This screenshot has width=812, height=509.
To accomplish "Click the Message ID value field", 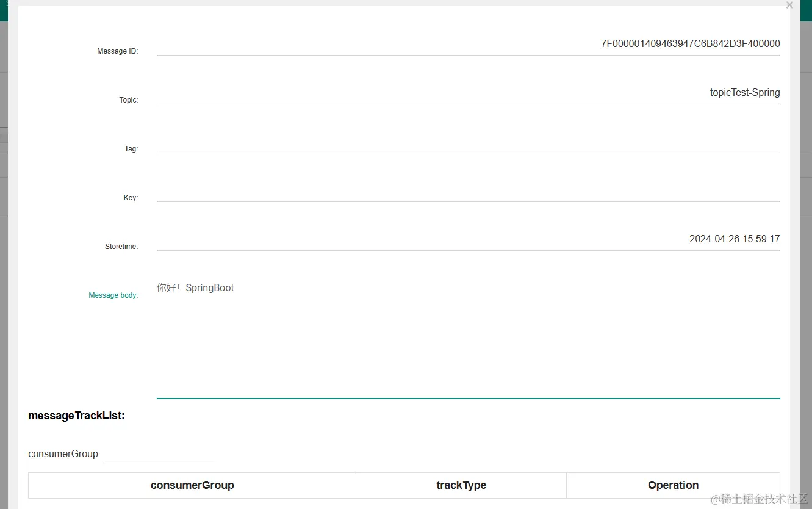I will click(x=468, y=44).
